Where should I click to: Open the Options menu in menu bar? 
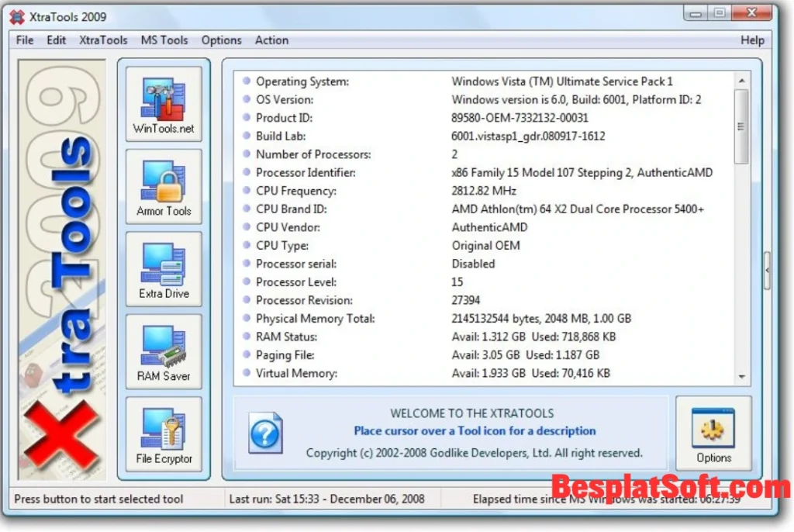221,40
